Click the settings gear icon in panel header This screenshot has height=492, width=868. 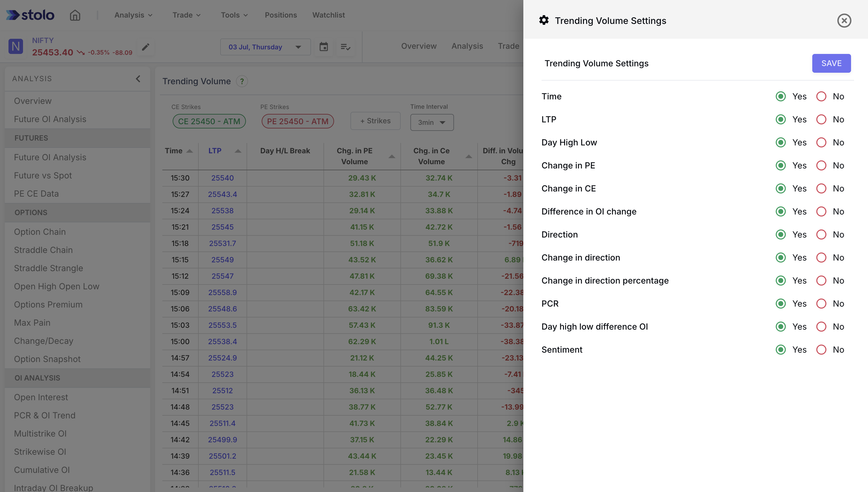pos(544,20)
